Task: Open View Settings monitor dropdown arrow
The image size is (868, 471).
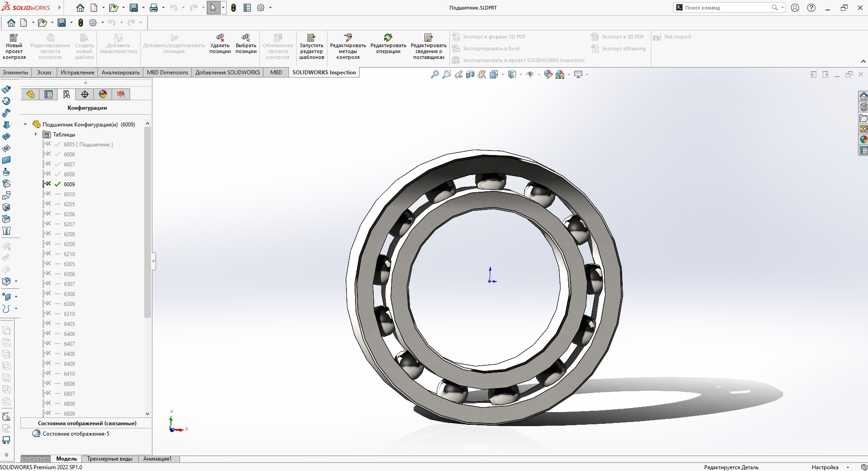Action: [587, 74]
